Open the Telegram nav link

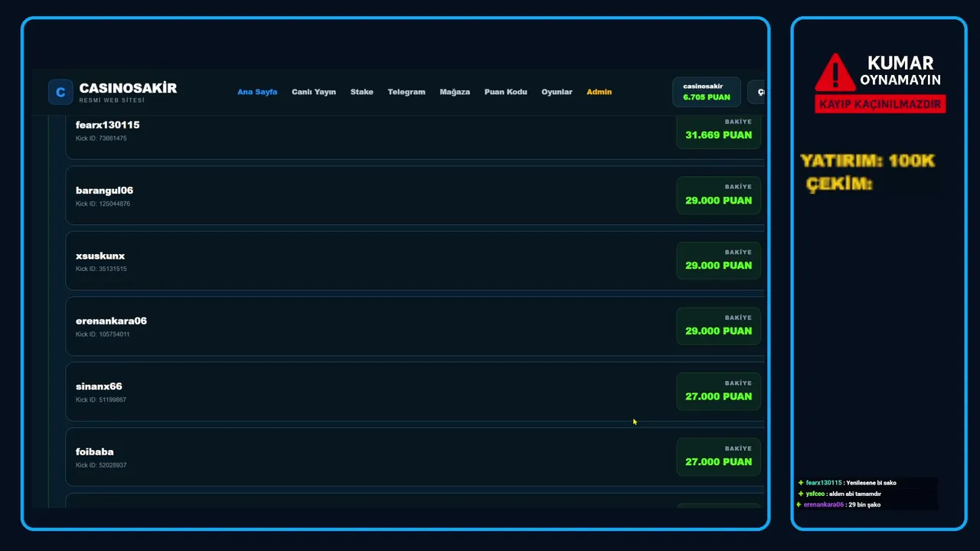pos(407,92)
